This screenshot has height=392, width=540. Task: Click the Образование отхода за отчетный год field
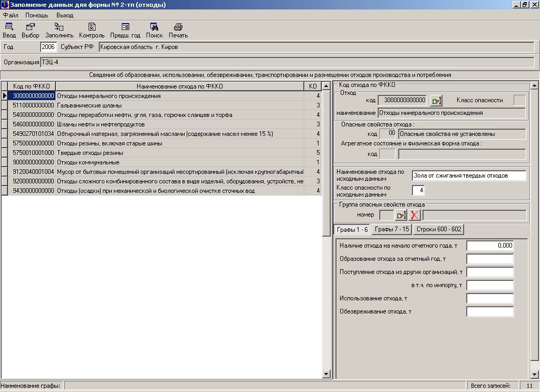(x=489, y=259)
